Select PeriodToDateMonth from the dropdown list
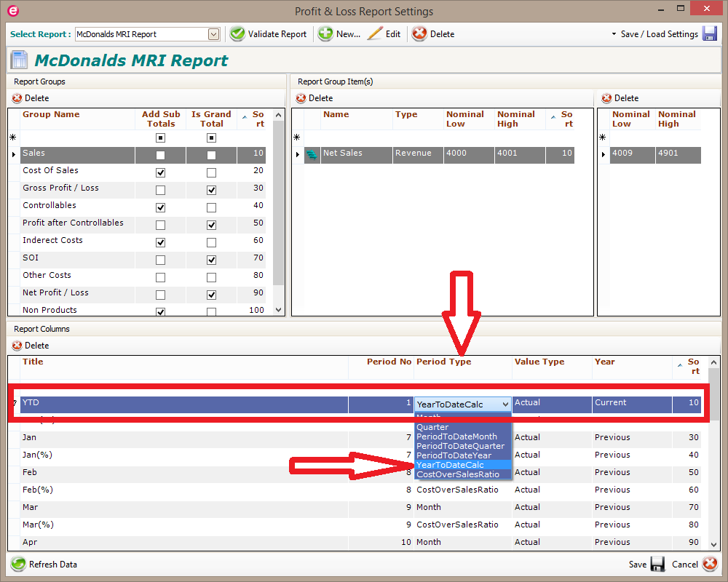 coord(463,436)
